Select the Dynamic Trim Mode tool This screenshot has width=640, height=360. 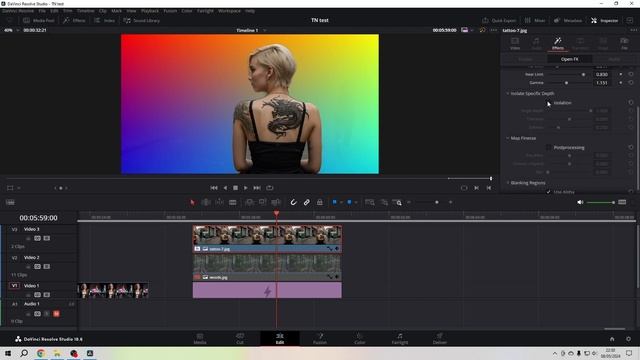pyautogui.click(x=219, y=202)
